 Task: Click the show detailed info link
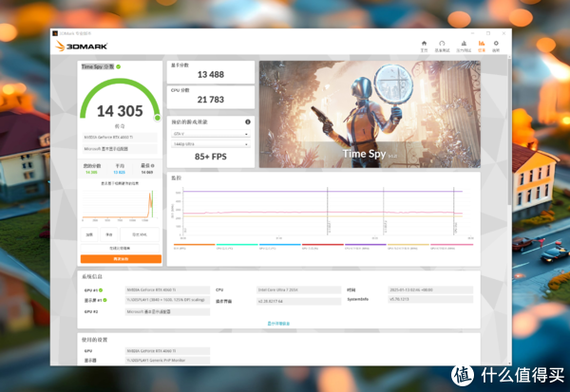283,323
